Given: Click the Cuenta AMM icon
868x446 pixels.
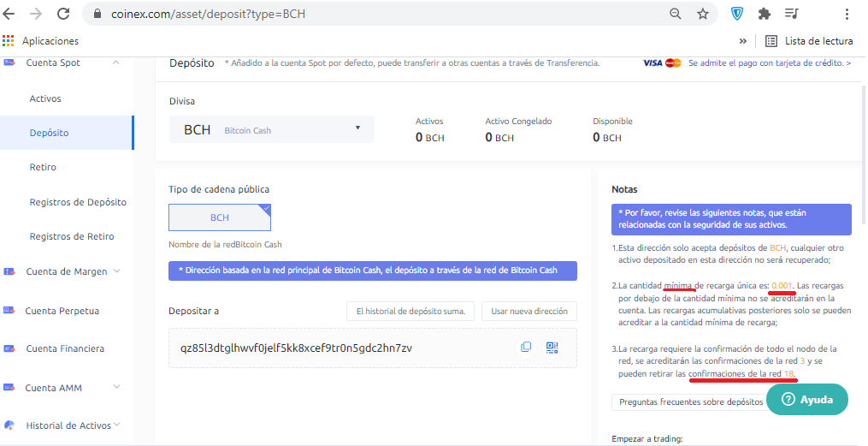Looking at the screenshot, I should (9, 387).
